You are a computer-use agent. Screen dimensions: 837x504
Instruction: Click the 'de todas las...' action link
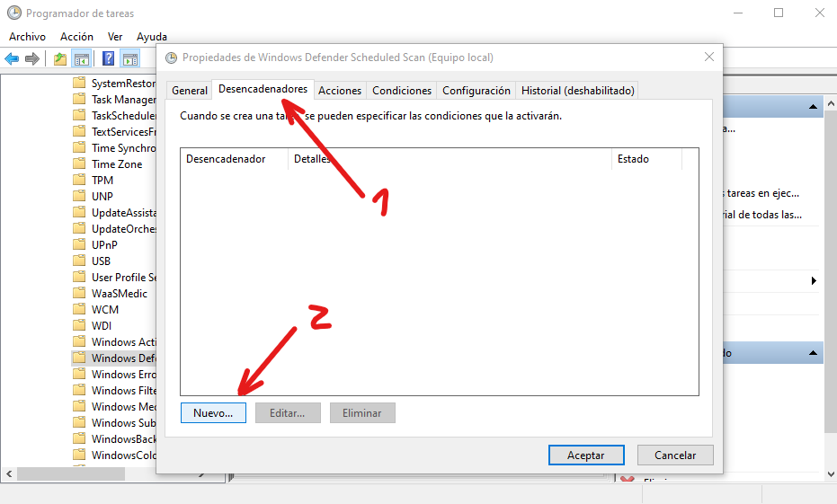(762, 215)
